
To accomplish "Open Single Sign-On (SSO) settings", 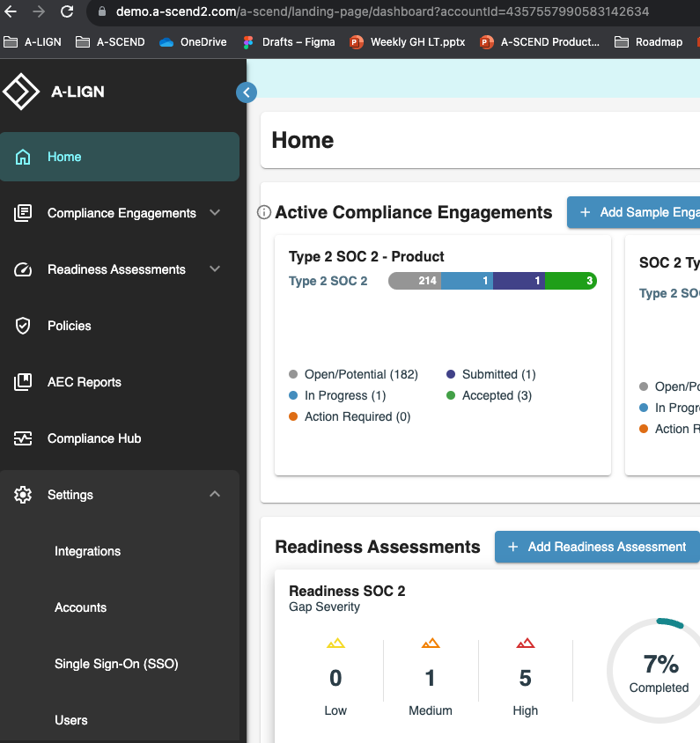I will tap(116, 664).
